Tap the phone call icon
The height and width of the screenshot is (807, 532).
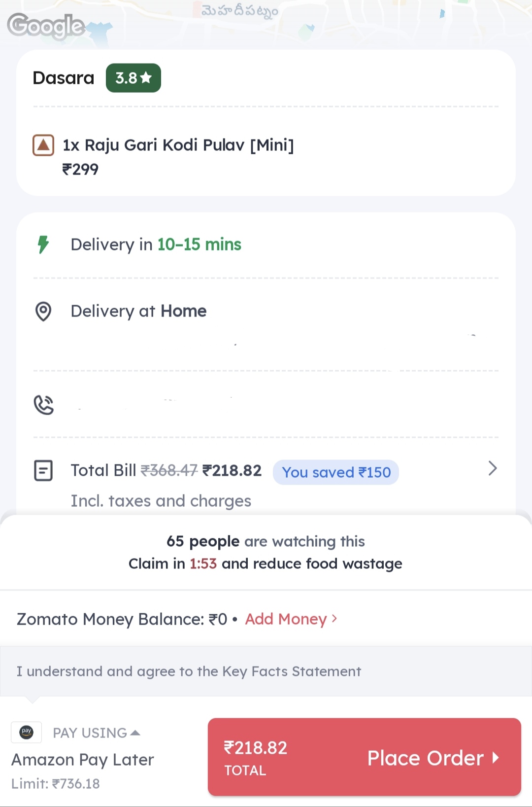pos(43,405)
